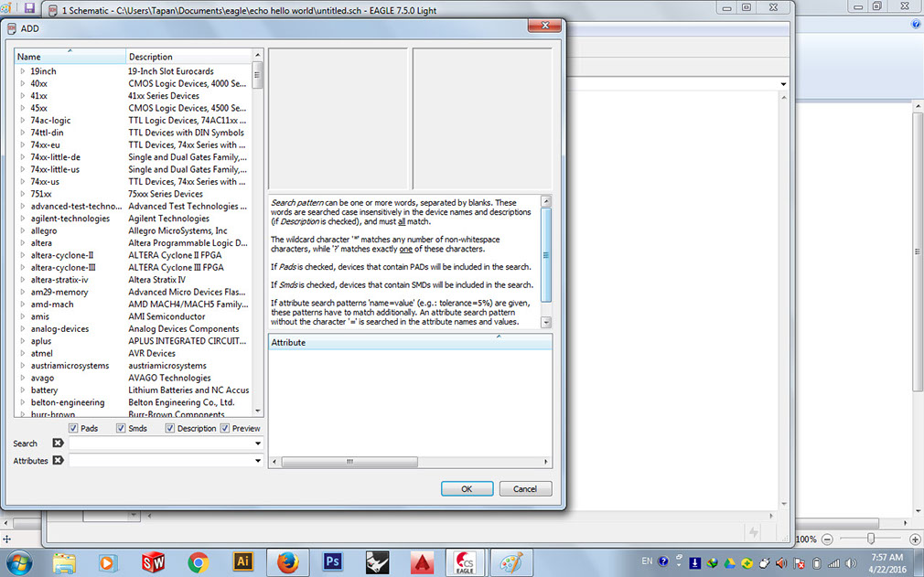Toggle the Pads checkbox
The image size is (924, 577).
point(73,428)
